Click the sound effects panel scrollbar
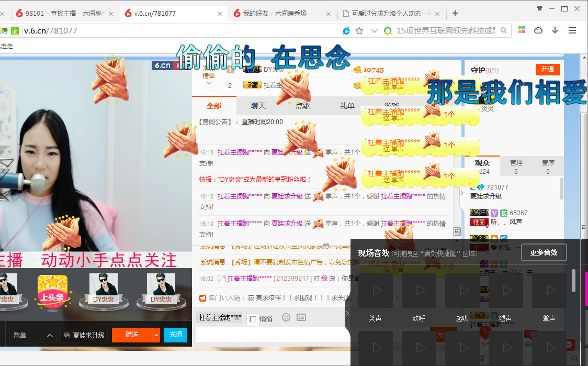This screenshot has height=366, width=588. point(573,281)
